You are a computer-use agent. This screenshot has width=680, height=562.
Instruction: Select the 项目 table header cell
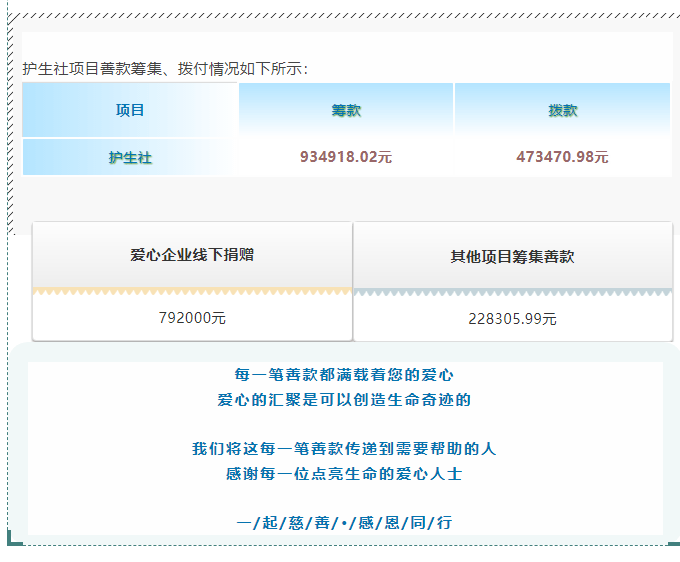[130, 110]
